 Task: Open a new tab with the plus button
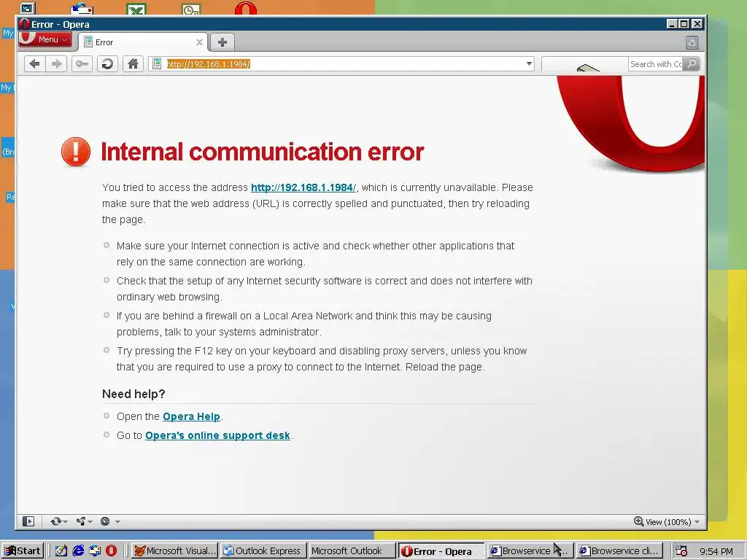point(222,42)
